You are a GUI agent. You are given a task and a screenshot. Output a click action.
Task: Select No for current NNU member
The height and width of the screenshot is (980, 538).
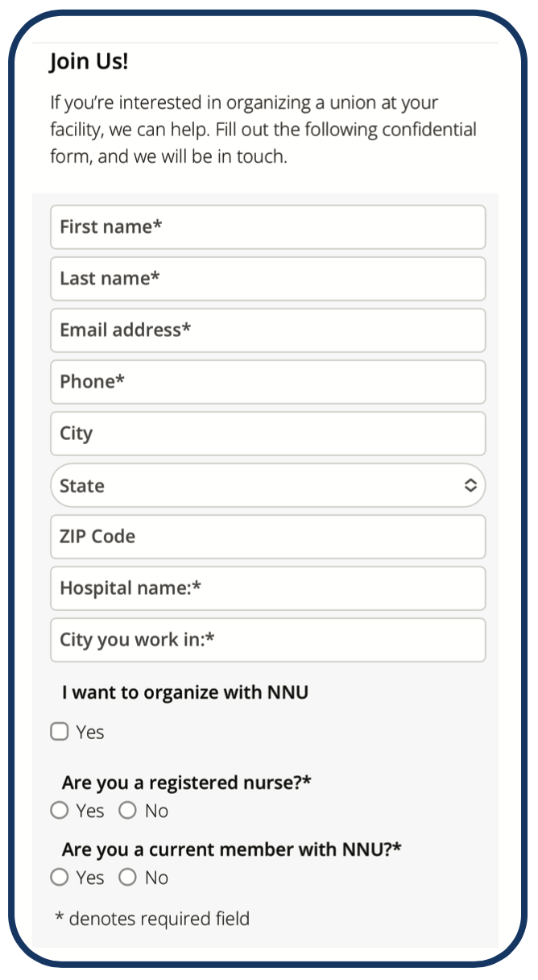click(x=127, y=877)
